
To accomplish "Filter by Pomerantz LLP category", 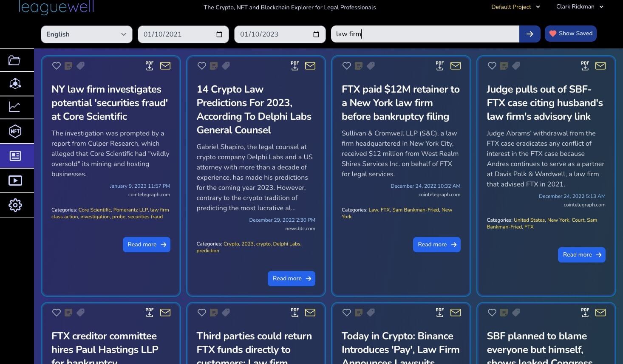I will point(131,210).
